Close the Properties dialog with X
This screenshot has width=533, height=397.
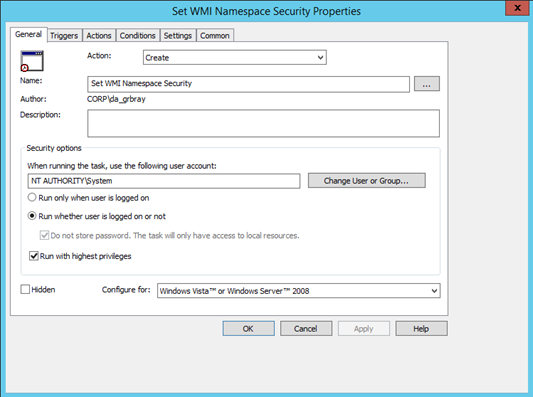point(517,8)
